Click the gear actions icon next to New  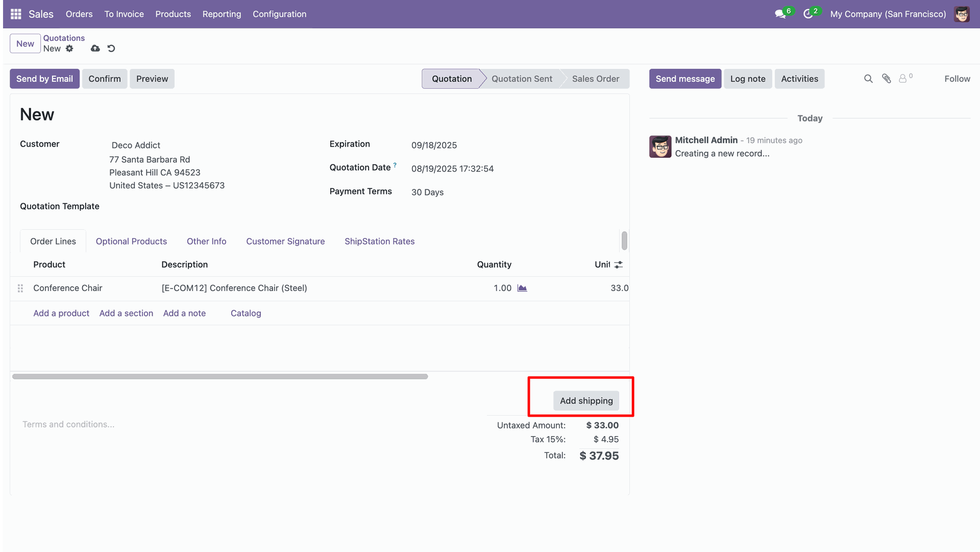[x=69, y=49]
